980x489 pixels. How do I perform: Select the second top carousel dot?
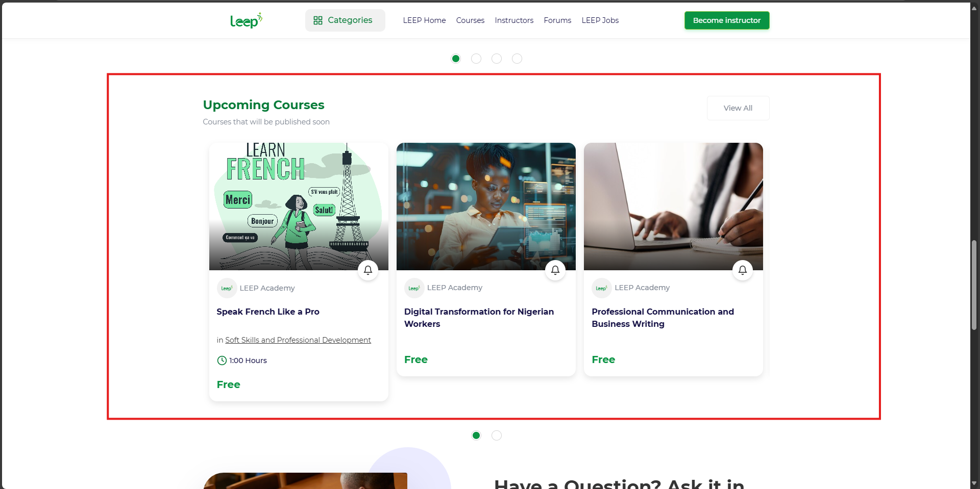[x=476, y=59]
